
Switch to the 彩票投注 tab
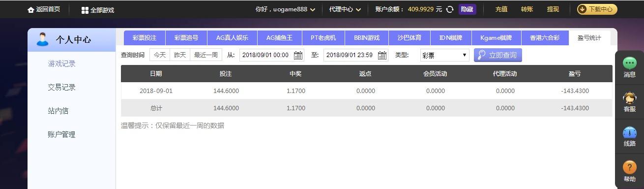(x=145, y=38)
